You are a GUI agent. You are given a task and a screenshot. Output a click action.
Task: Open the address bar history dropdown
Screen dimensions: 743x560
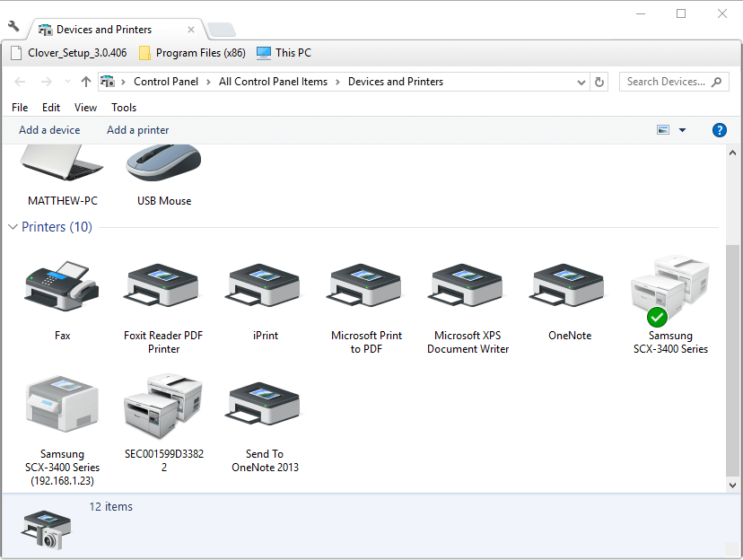coord(581,82)
